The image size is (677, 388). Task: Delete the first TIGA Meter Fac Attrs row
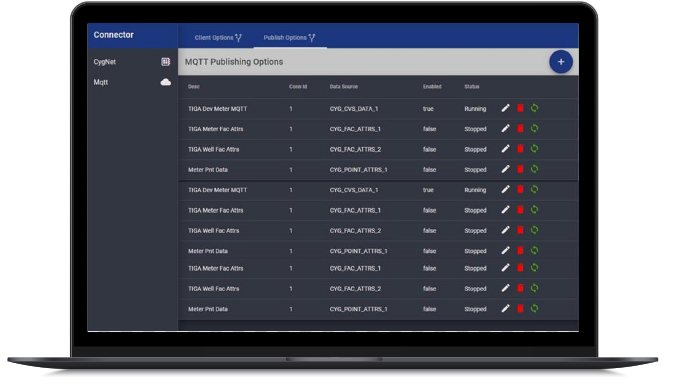point(520,129)
